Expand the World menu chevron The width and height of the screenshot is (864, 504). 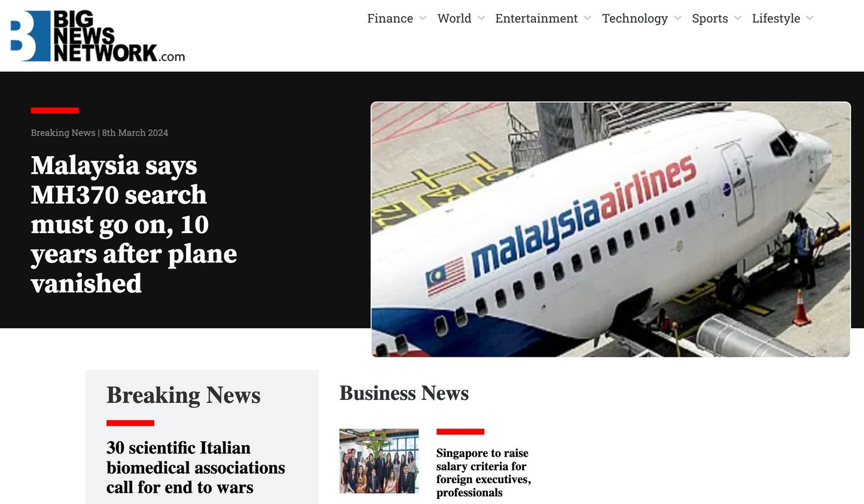(x=481, y=19)
